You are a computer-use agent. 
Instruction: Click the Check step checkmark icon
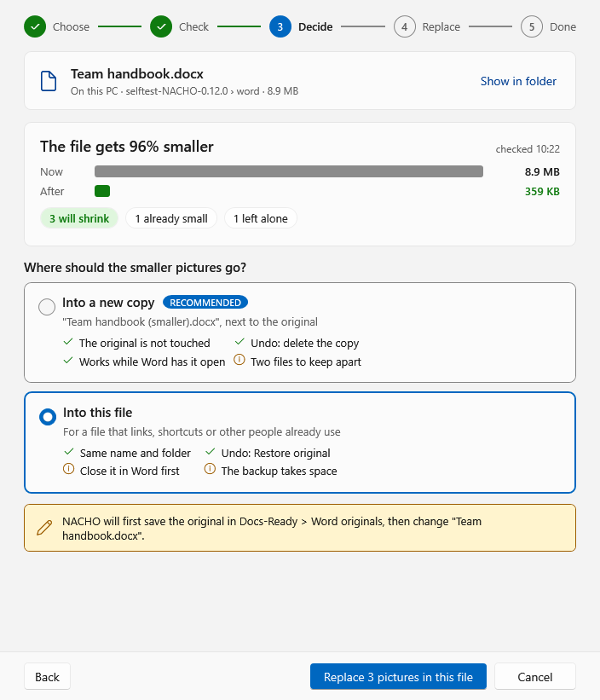161,26
